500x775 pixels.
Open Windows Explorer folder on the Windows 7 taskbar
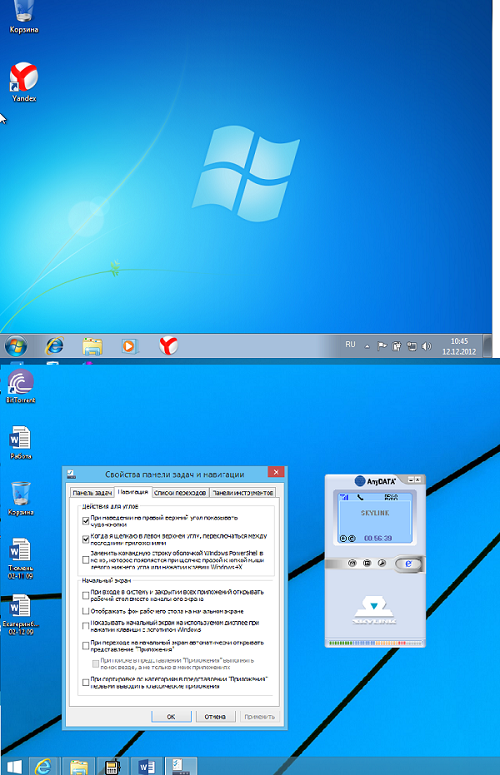click(92, 346)
